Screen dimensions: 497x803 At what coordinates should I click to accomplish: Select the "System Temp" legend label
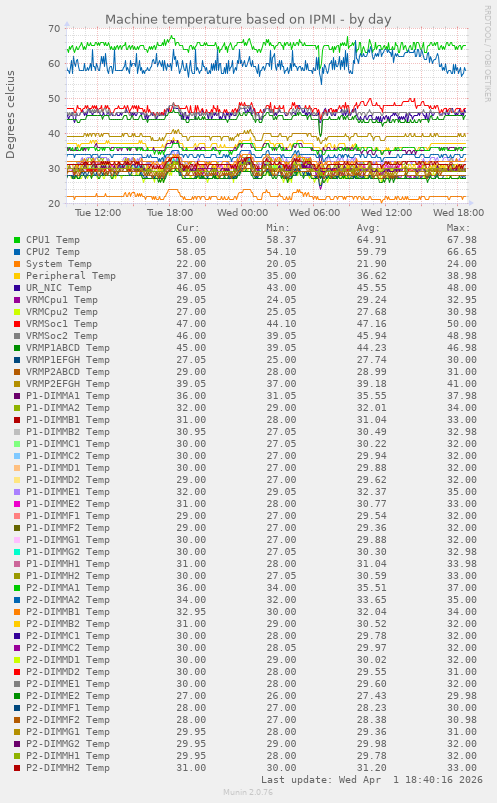coord(59,264)
